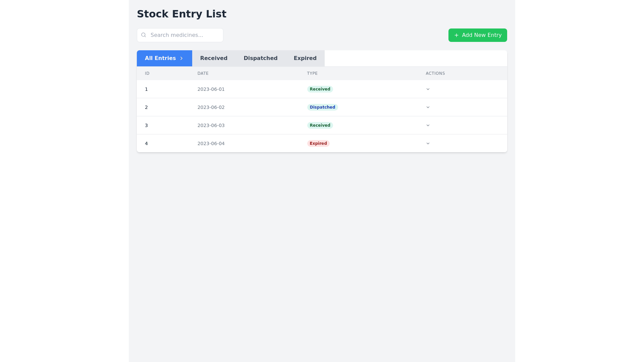The image size is (644, 362).
Task: Select the All Entries tab
Action: click(x=160, y=58)
